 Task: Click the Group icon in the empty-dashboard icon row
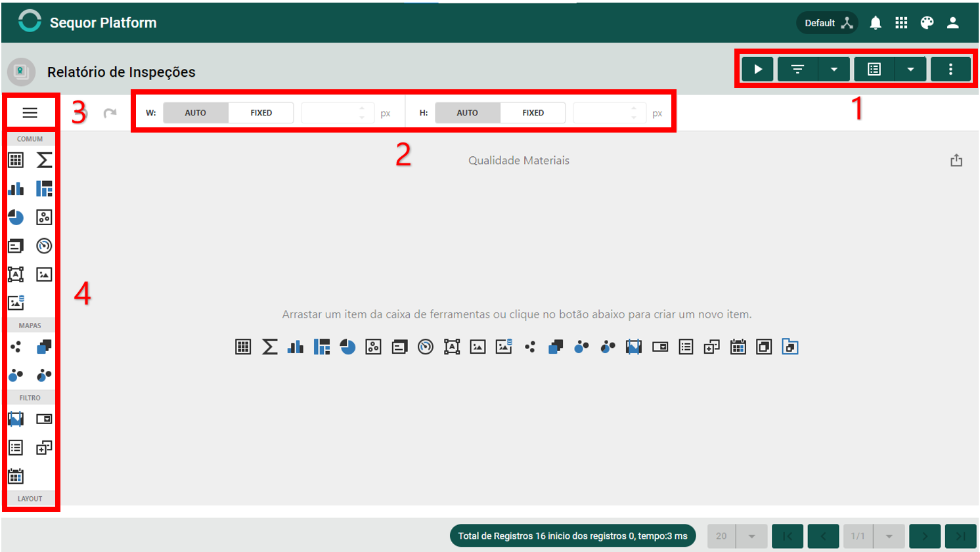pyautogui.click(x=764, y=347)
